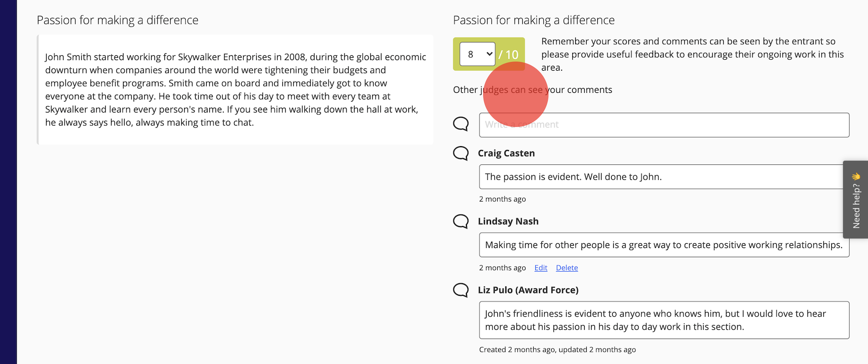This screenshot has height=364, width=868.
Task: Click speech bubble icon next to Lindsay Nash
Action: coord(461,221)
